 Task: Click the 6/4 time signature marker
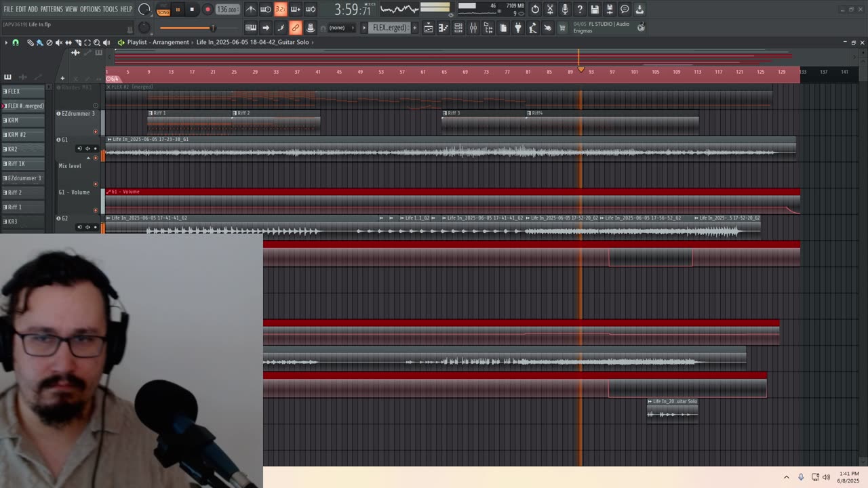point(113,79)
